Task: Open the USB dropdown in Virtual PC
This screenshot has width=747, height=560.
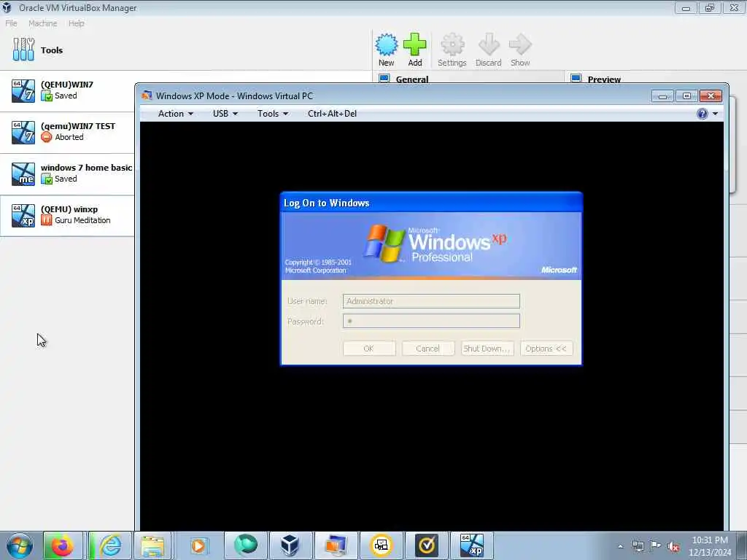Action: [x=225, y=114]
